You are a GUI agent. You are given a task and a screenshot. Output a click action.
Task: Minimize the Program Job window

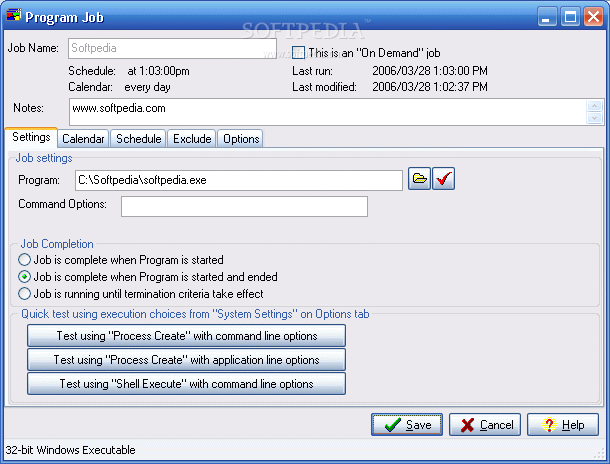pos(547,17)
